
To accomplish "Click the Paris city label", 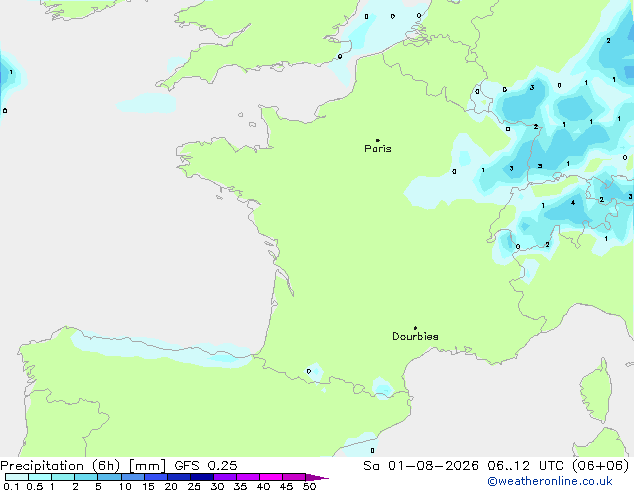I will coord(378,149).
